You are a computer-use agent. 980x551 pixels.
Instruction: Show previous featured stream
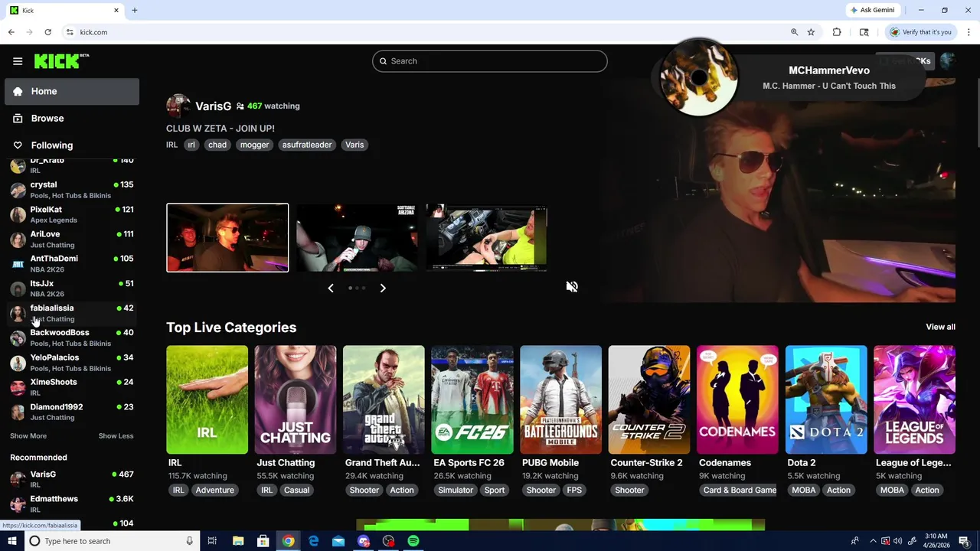331,289
